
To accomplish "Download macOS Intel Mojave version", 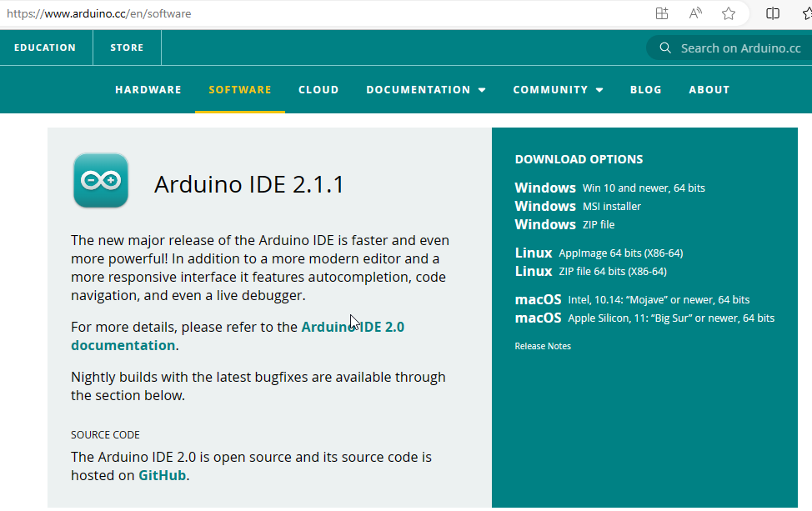I will click(x=632, y=299).
